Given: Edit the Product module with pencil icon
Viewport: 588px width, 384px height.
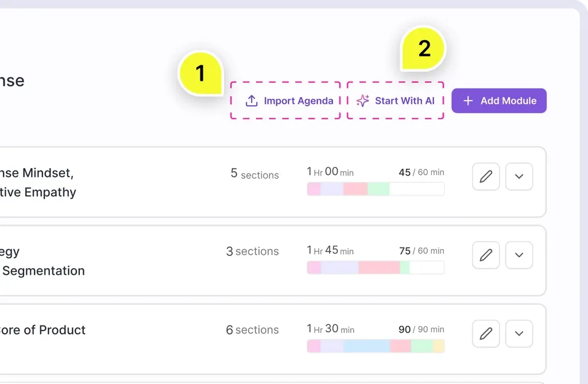Looking at the screenshot, I should click(486, 333).
